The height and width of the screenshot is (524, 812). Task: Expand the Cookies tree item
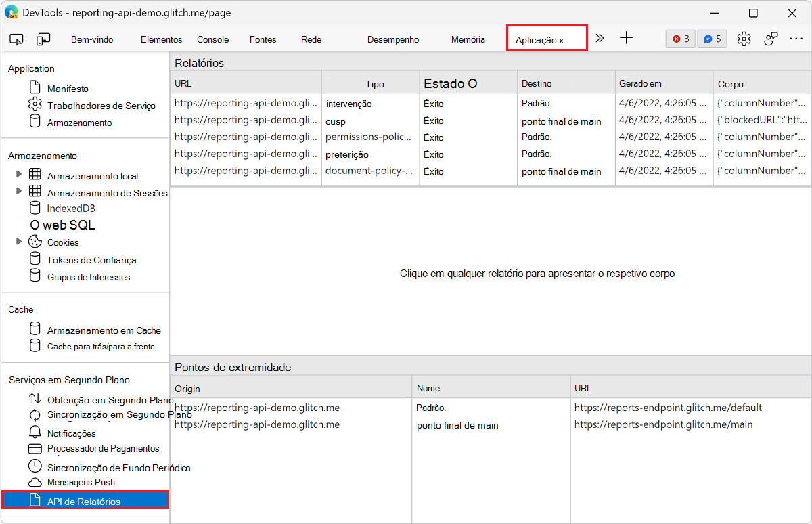click(19, 242)
